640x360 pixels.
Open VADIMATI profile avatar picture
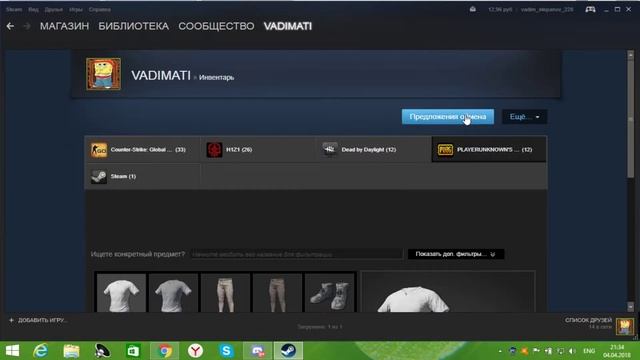point(104,74)
